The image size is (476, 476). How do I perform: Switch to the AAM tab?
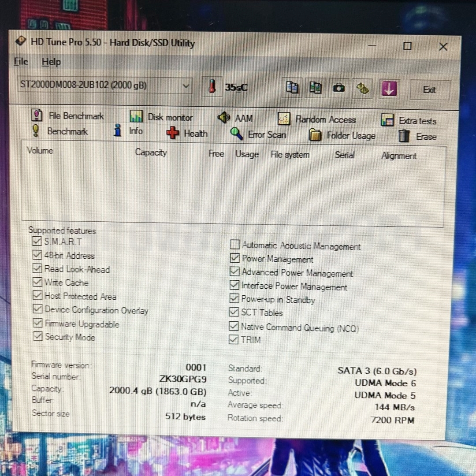(x=235, y=118)
